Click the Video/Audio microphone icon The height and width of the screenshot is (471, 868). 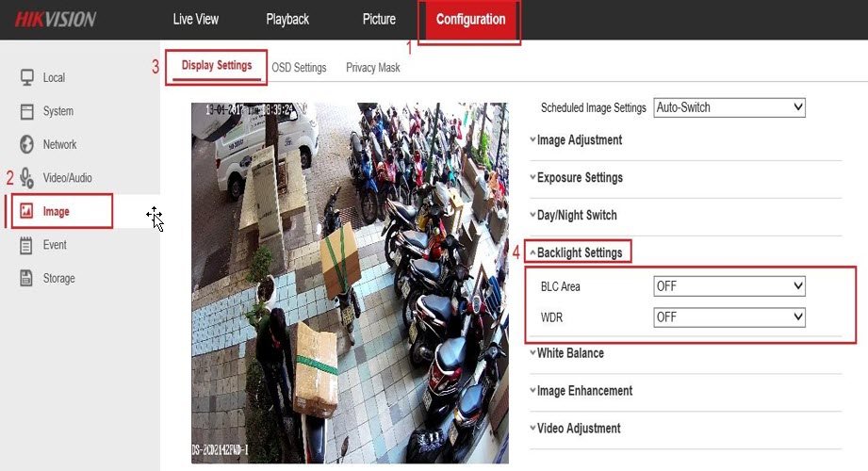pyautogui.click(x=26, y=178)
